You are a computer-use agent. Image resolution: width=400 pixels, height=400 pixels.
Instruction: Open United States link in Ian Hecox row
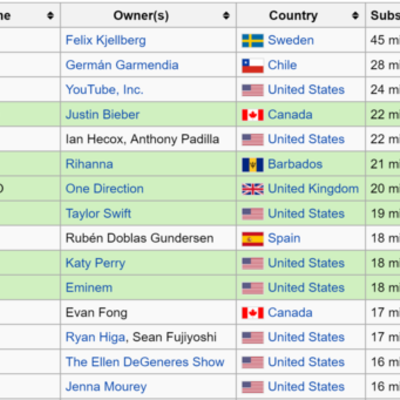306,139
